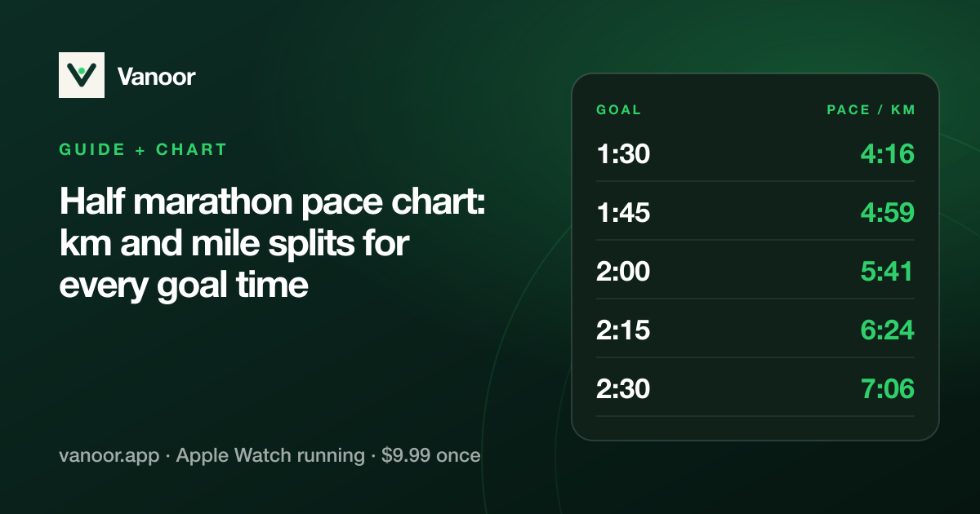Click the empty area below the 2:30 row
Image resolution: width=980 pixels, height=514 pixels.
pyautogui.click(x=755, y=428)
